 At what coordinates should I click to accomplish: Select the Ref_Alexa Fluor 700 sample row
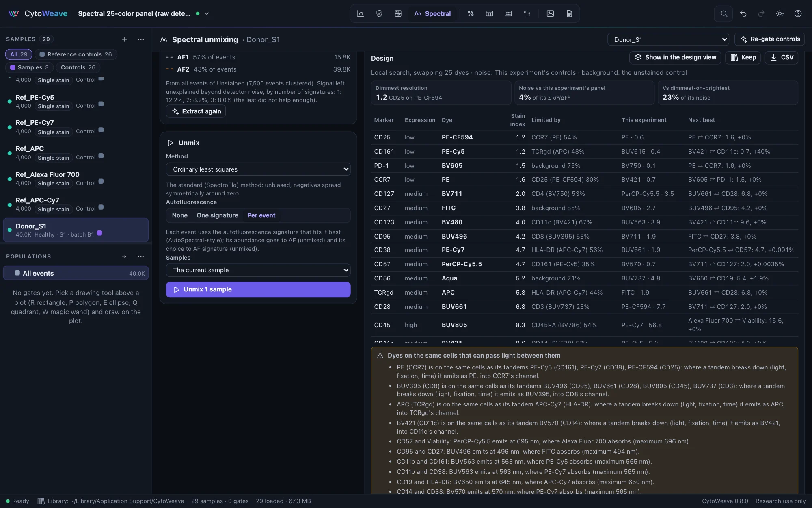(x=76, y=178)
